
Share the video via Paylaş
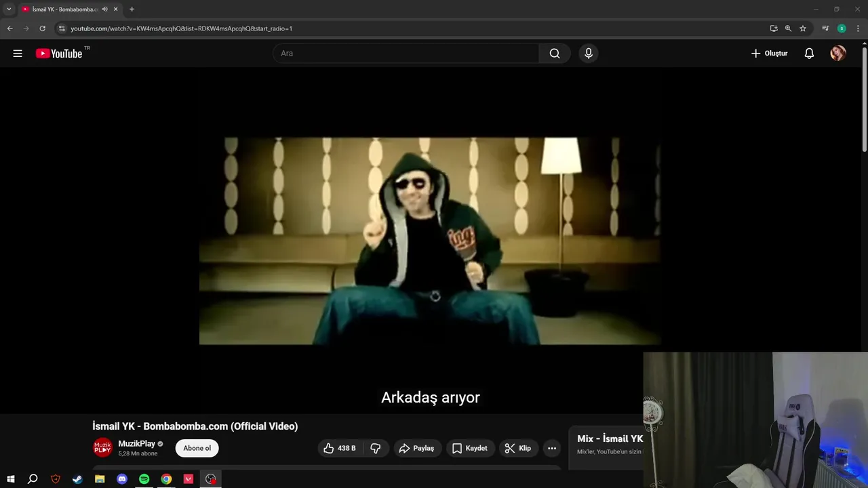point(417,448)
